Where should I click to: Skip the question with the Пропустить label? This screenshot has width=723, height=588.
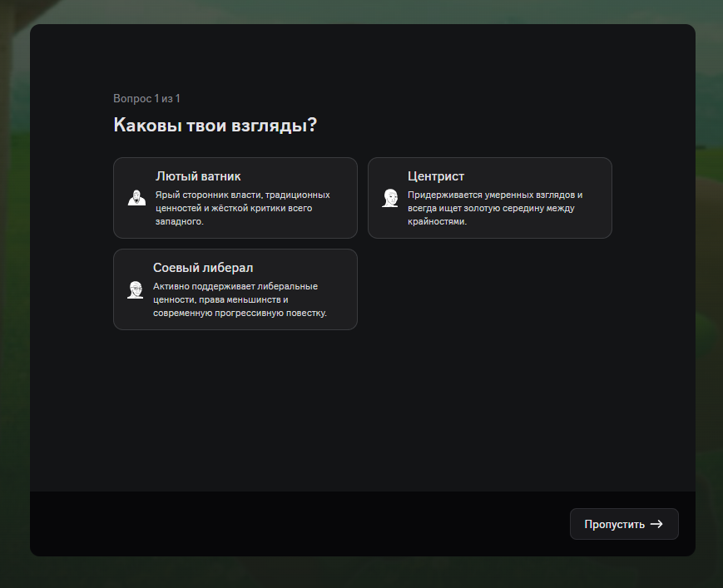click(x=614, y=525)
